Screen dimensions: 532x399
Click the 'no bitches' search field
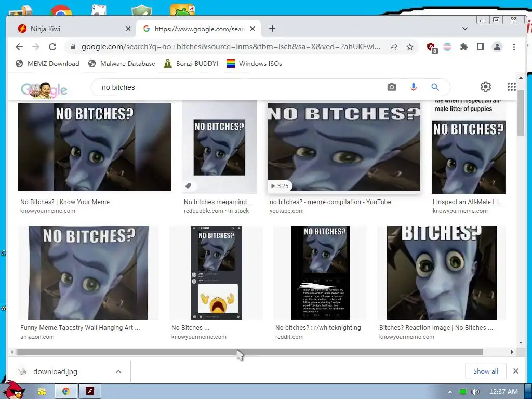pyautogui.click(x=237, y=87)
